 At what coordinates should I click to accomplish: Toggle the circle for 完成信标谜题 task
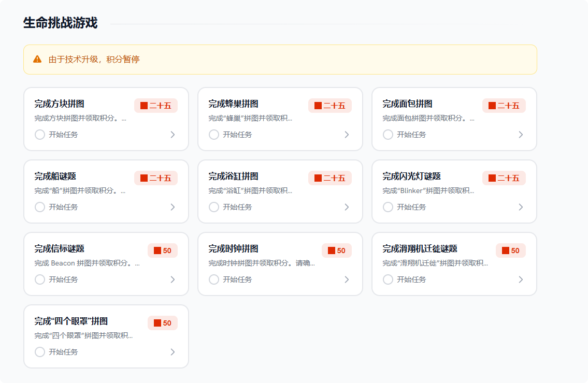40,279
